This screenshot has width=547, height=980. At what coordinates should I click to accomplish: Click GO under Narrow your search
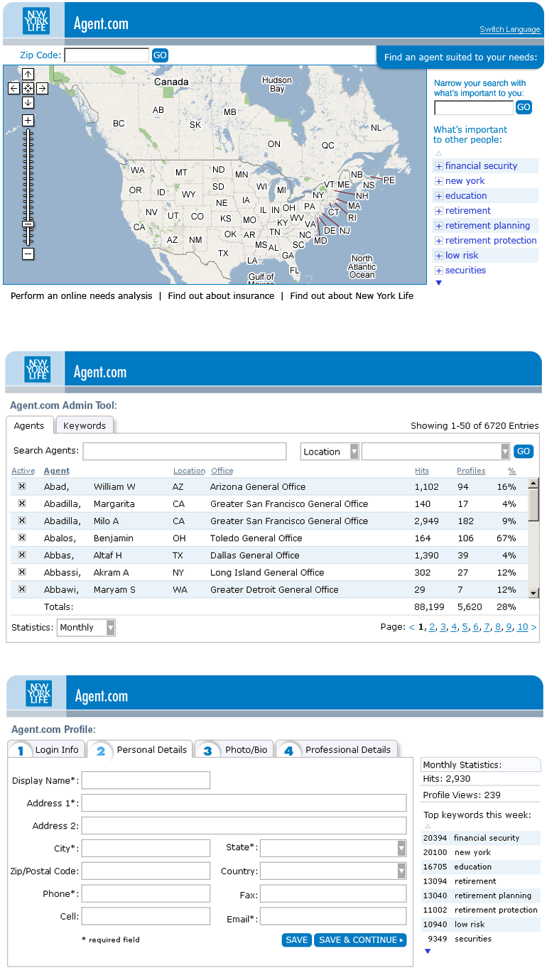[524, 108]
